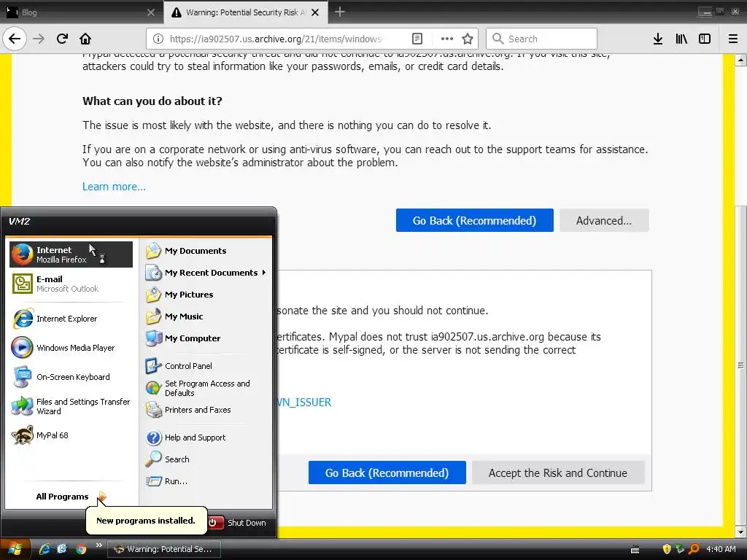Open Printers and Faxes
The height and width of the screenshot is (560, 747).
click(206, 410)
